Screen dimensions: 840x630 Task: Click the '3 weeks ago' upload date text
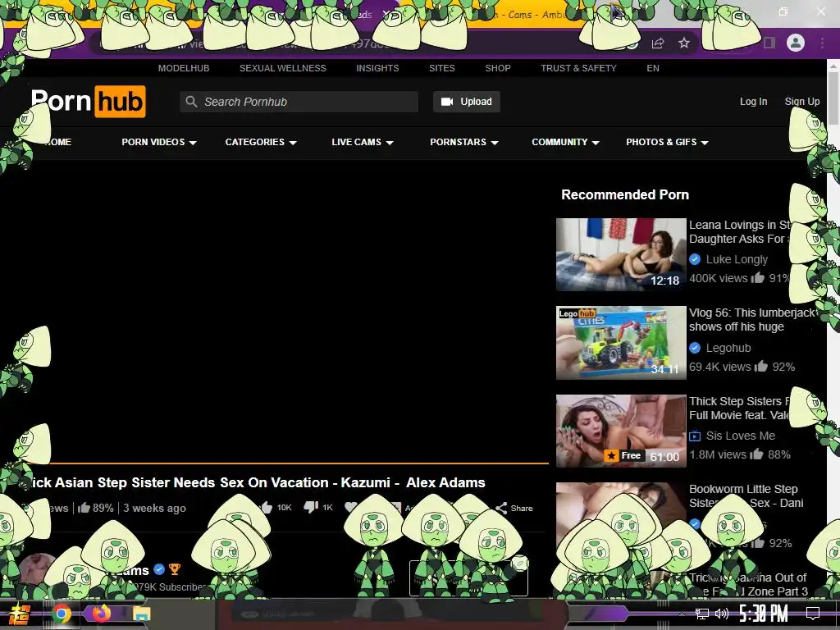point(154,508)
